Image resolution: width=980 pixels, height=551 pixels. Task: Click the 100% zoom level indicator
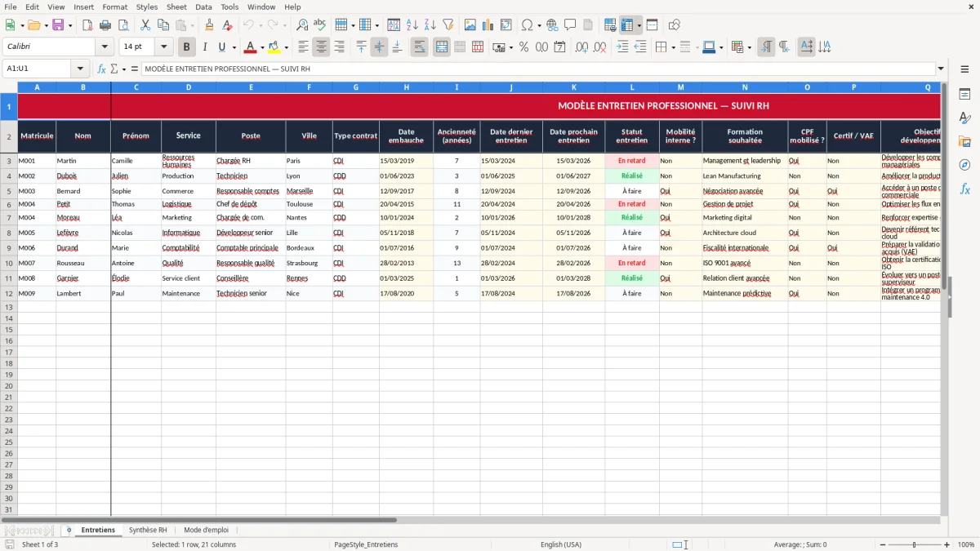965,544
